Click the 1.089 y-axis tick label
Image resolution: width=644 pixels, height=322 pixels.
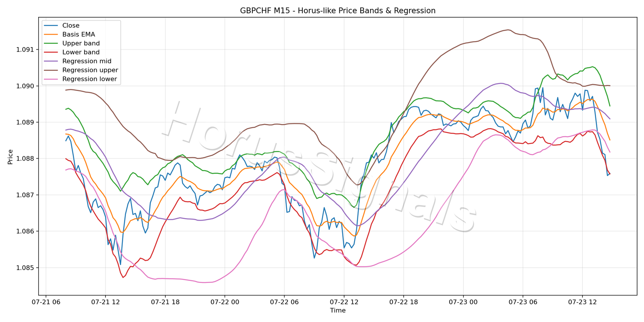(x=25, y=122)
